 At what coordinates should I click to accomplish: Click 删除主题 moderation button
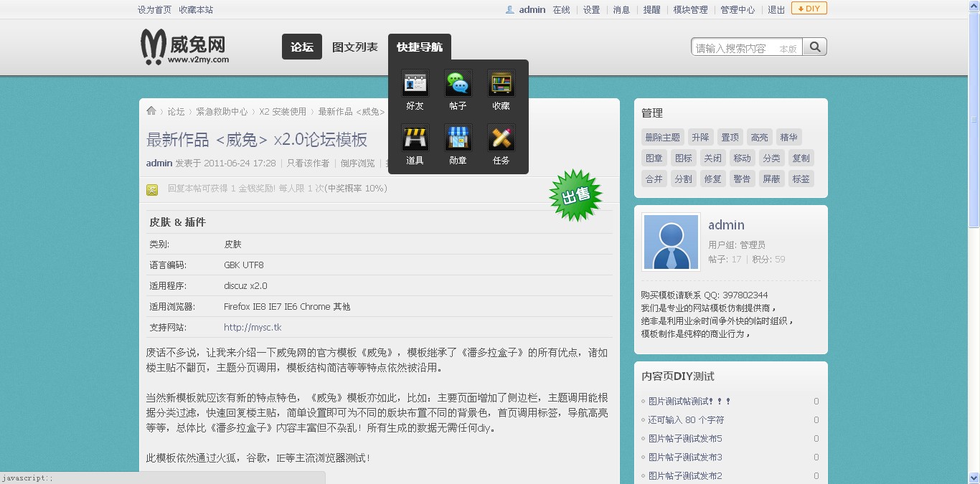click(x=662, y=138)
